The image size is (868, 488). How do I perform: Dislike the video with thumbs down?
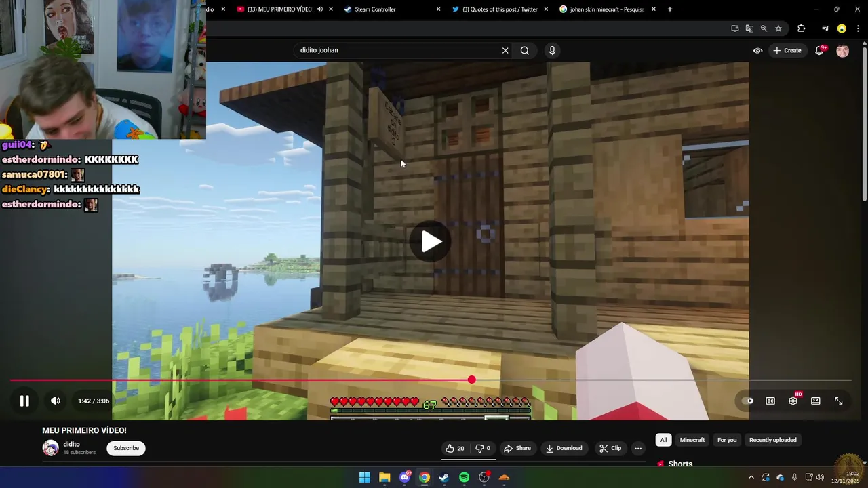tap(483, 448)
